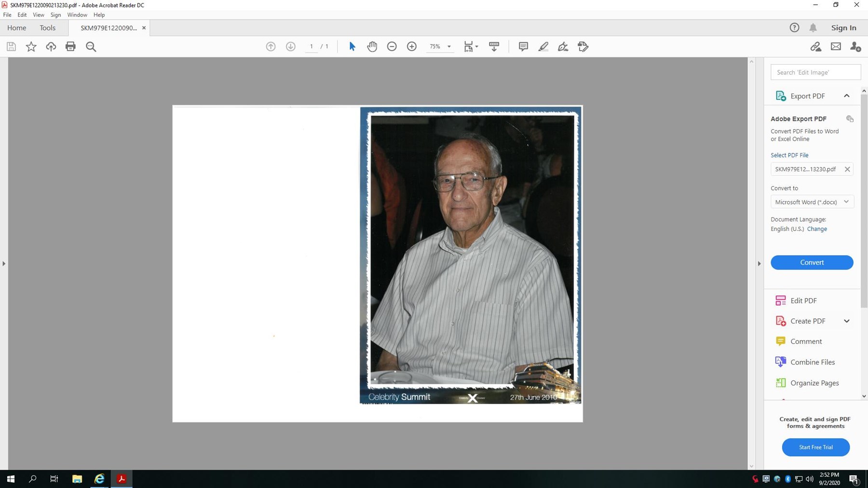Click the Print file icon
868x488 pixels.
tap(70, 47)
